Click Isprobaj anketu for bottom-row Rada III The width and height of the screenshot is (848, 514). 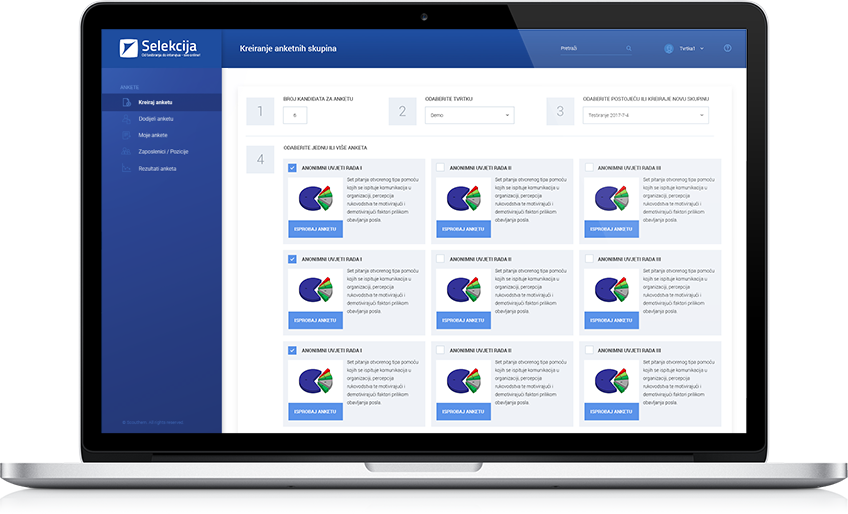click(x=612, y=412)
